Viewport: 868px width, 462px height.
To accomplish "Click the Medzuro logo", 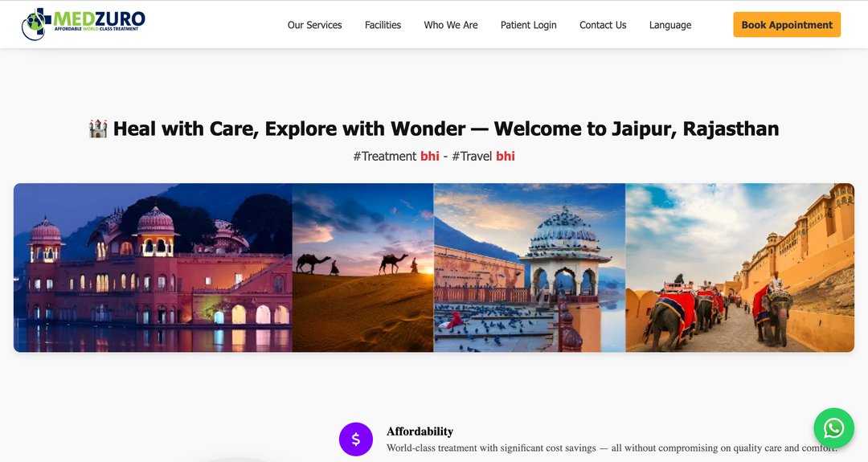I will [x=83, y=24].
